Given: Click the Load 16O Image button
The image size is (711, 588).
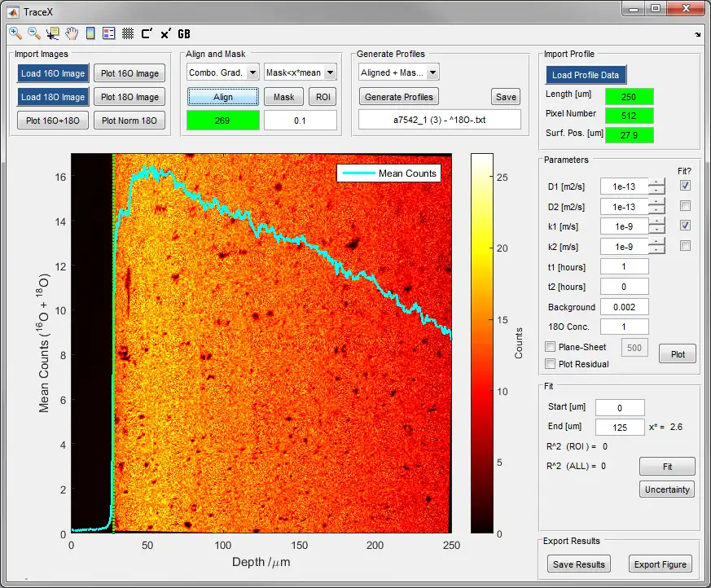Looking at the screenshot, I should pyautogui.click(x=53, y=73).
